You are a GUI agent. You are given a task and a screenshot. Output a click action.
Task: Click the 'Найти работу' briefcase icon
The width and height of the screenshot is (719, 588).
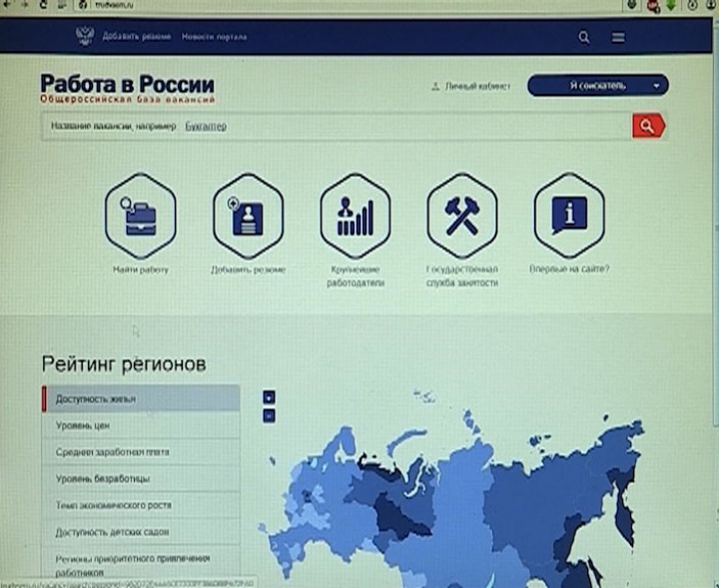click(x=141, y=216)
